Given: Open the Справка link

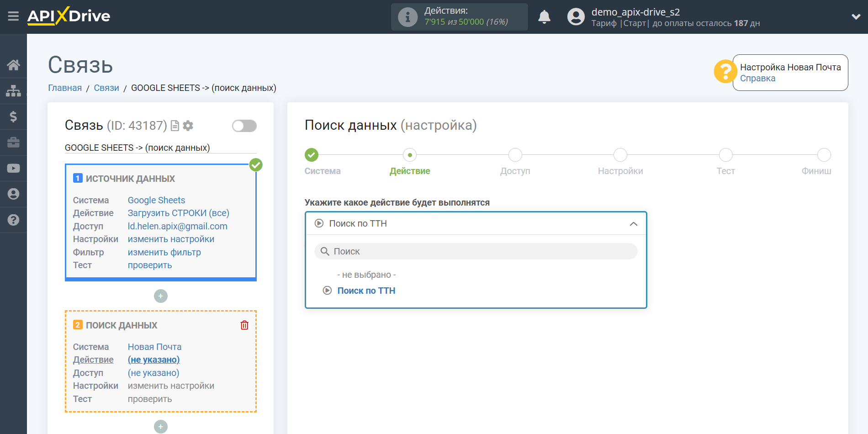Looking at the screenshot, I should [x=757, y=78].
